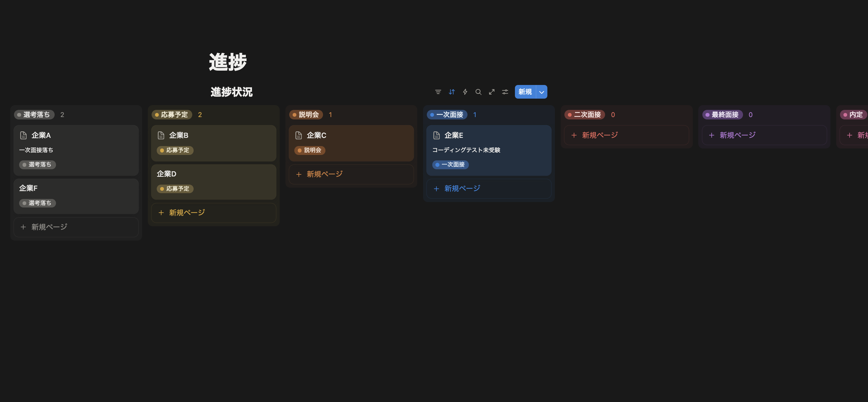Click the blue 新規 button
The height and width of the screenshot is (402, 868).
[x=524, y=92]
